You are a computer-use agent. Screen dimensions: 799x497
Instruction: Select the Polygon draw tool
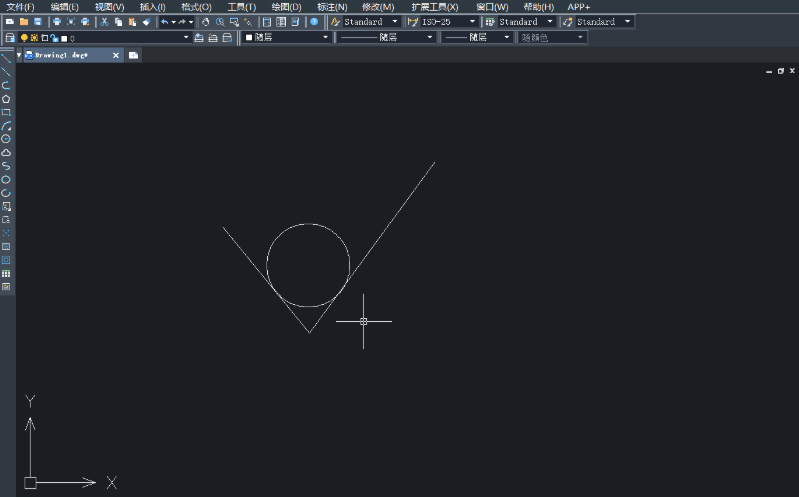6,99
